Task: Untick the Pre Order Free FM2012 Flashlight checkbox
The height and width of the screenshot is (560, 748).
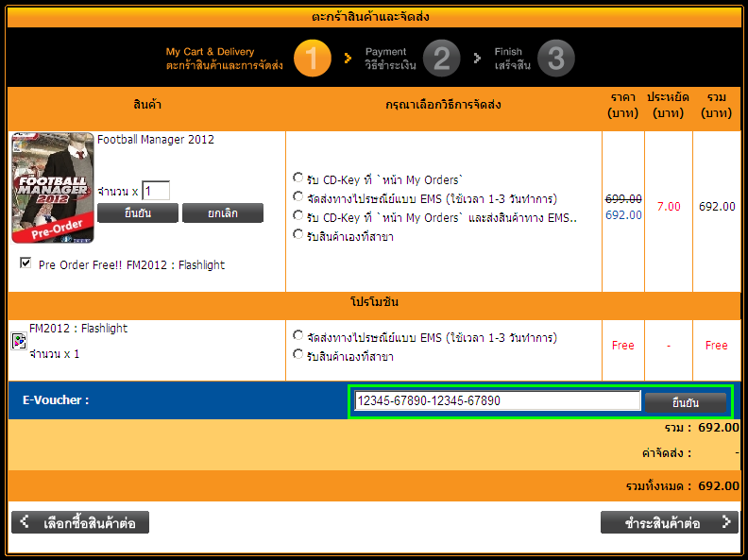Action: pyautogui.click(x=25, y=263)
